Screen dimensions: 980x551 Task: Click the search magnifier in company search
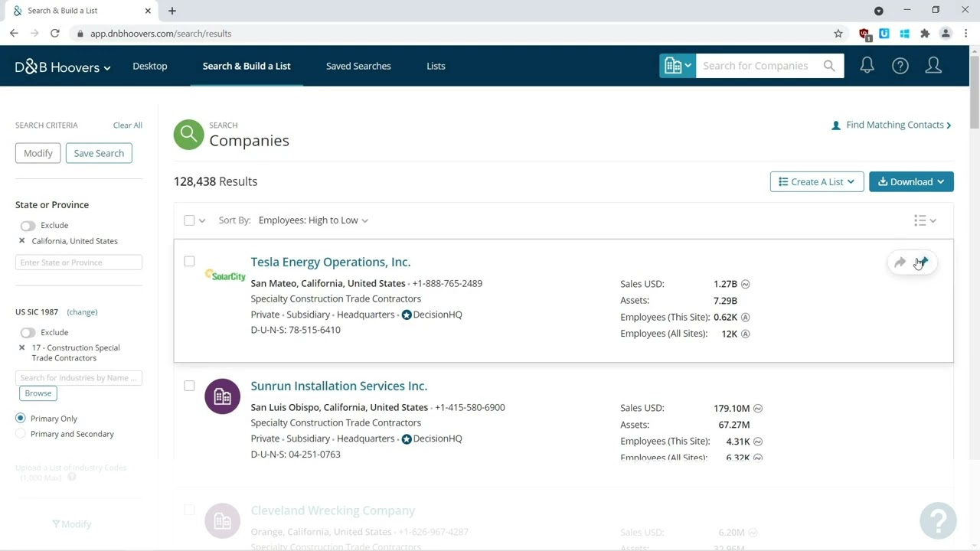[829, 66]
